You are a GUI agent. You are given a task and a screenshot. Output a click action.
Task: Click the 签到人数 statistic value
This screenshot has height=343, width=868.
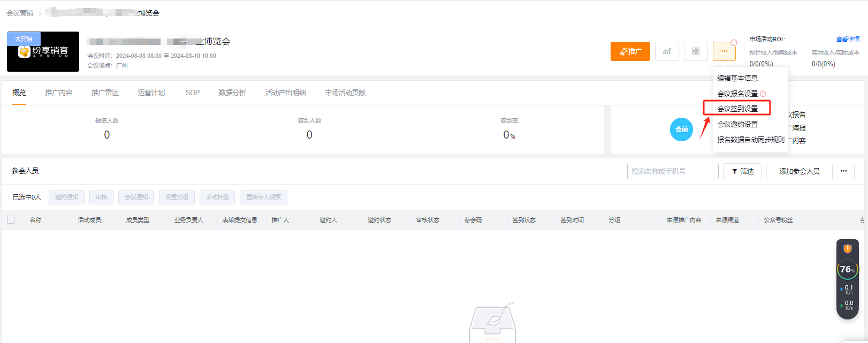point(309,135)
